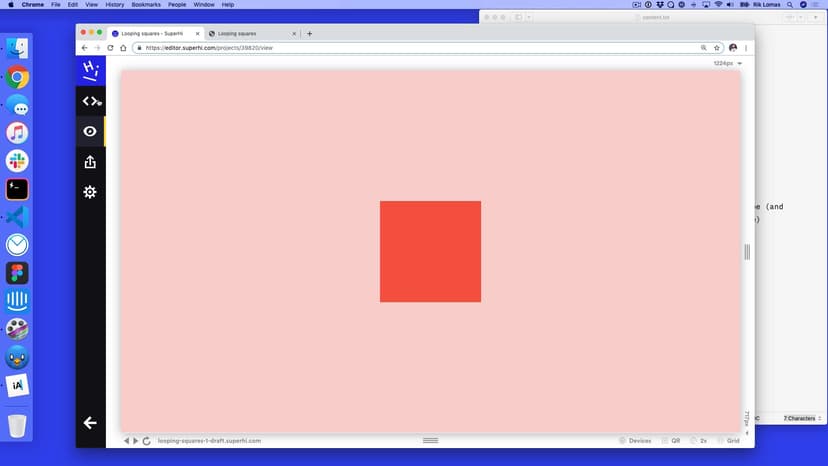Open project settings gear icon
Screen dimensions: 828x466
[x=90, y=192]
